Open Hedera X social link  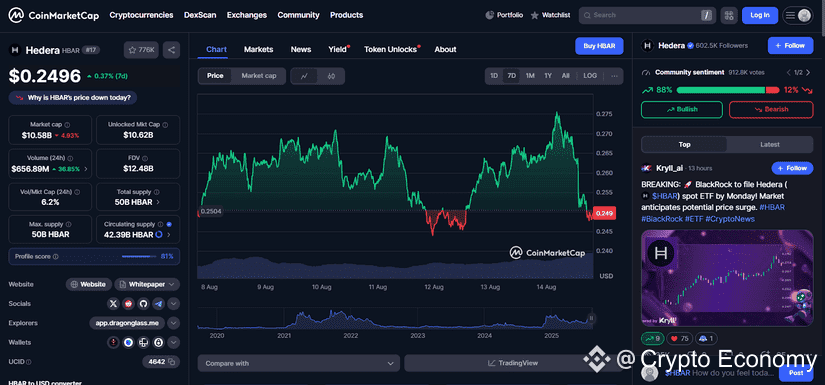click(113, 303)
